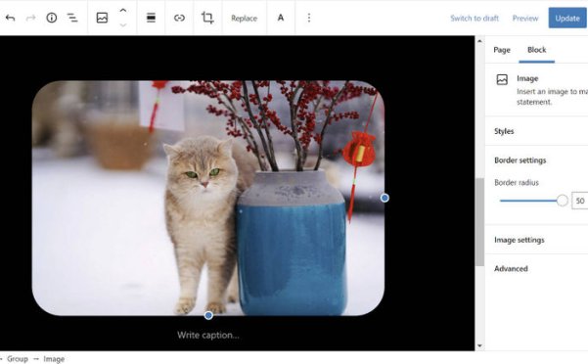Insert a link using the chain icon
Viewport: 588px width, 364px height.
179,18
